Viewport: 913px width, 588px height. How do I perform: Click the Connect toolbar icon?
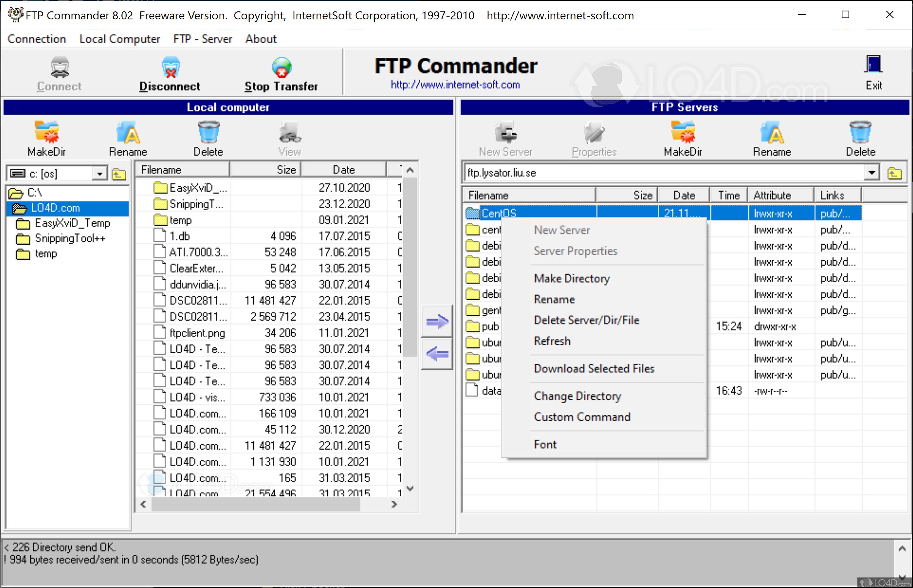coord(60,68)
